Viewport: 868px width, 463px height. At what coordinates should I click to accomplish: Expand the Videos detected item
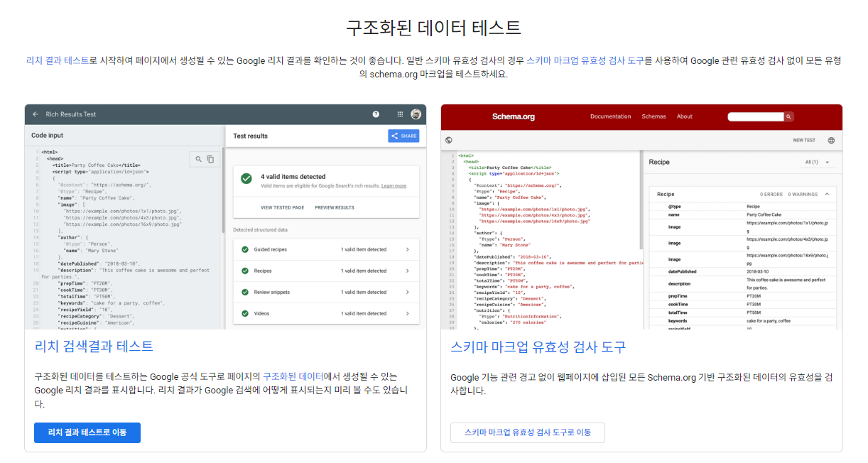tap(407, 312)
